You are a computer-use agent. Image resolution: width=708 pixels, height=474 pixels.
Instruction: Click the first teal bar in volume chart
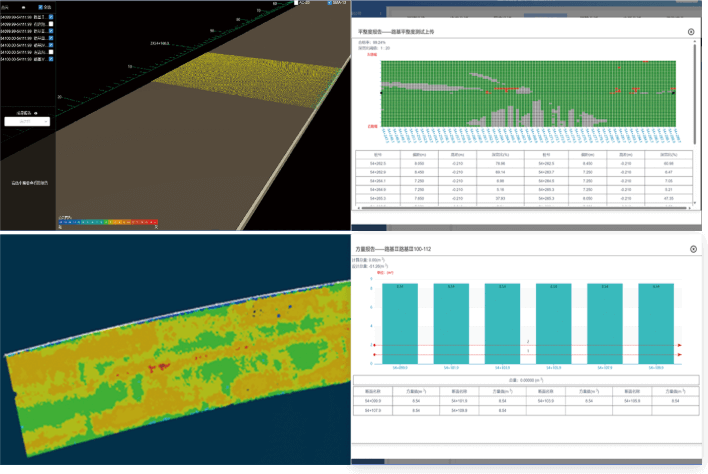399,322
